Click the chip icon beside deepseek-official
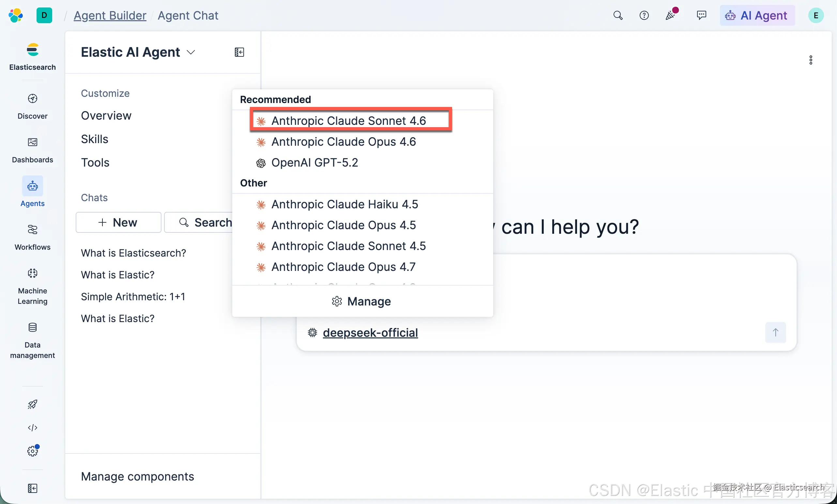 [x=312, y=333]
